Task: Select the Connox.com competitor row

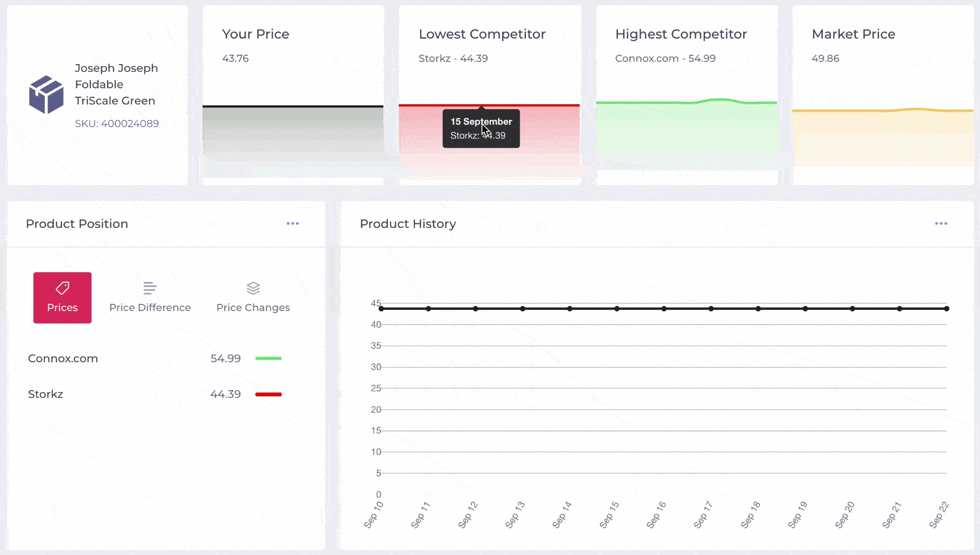Action: [155, 359]
